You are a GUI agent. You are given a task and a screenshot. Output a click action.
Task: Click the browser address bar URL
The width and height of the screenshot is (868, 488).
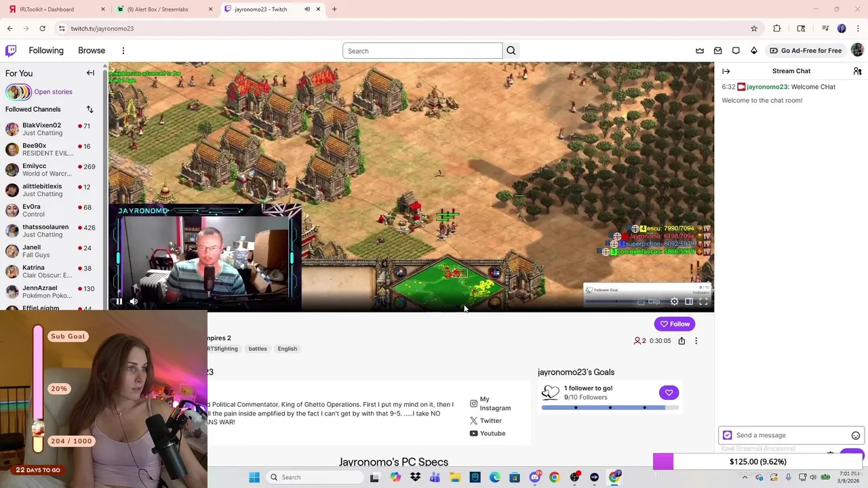pos(102,28)
